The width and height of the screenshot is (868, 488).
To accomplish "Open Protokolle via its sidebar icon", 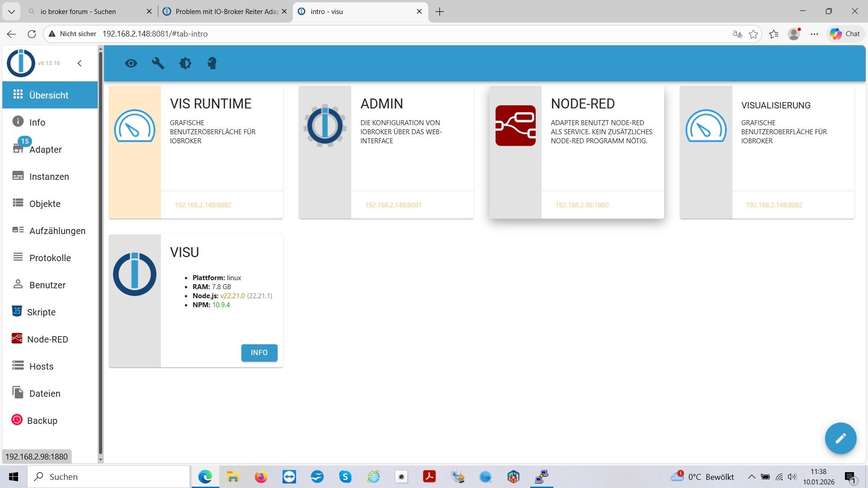I will coord(17,258).
